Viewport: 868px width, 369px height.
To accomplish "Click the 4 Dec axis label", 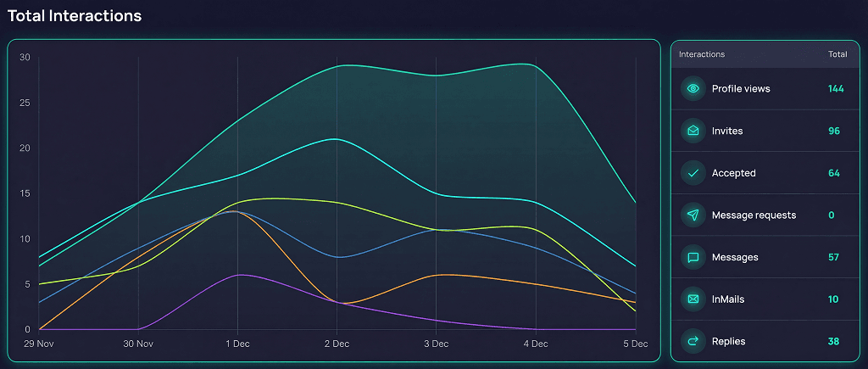I will tap(536, 344).
